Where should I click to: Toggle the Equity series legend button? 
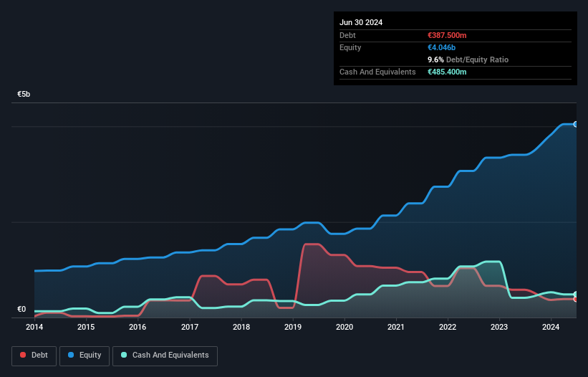point(85,355)
